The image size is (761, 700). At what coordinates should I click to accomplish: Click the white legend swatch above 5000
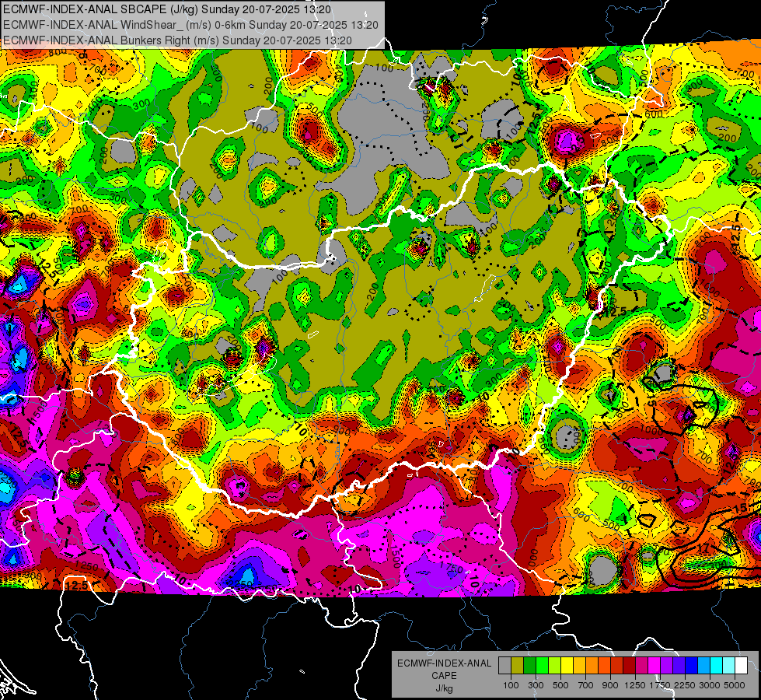pyautogui.click(x=742, y=666)
